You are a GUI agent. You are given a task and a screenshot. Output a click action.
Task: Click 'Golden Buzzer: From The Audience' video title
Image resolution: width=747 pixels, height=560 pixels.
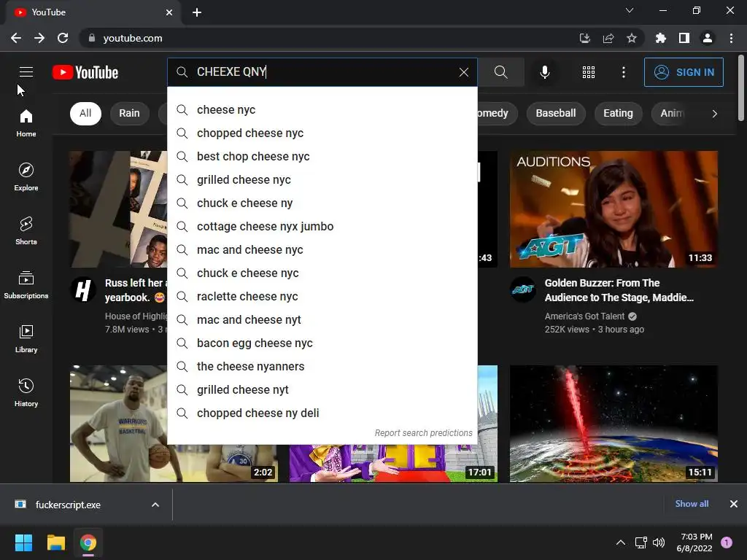[619, 290]
